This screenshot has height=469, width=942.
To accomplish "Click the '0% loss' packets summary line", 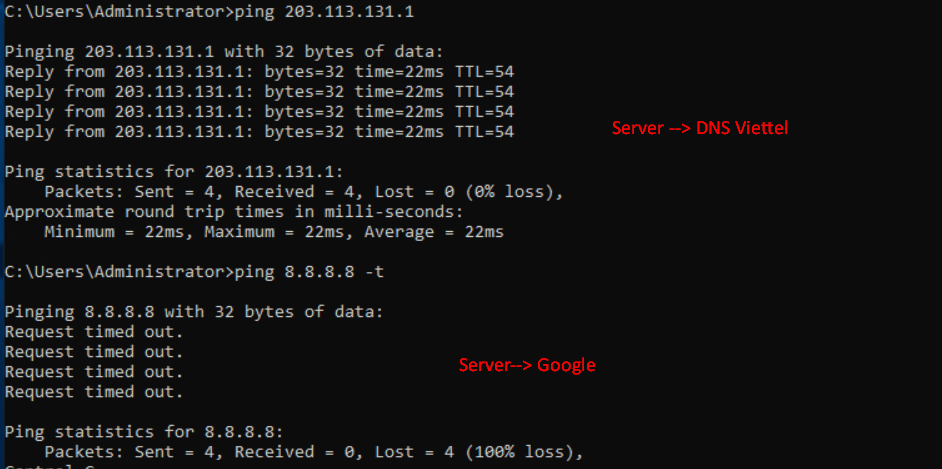I will point(303,192).
